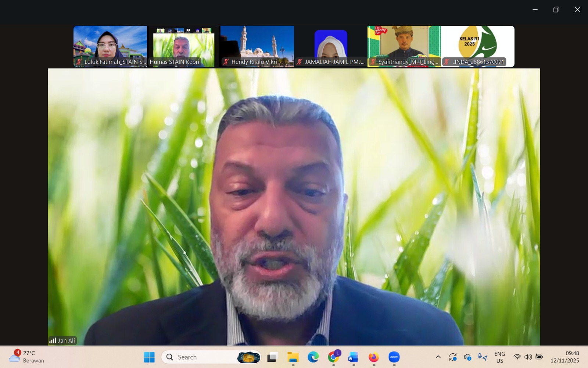This screenshot has width=588, height=368.
Task: Open Microsoft Word from the taskbar
Action: pos(353,357)
